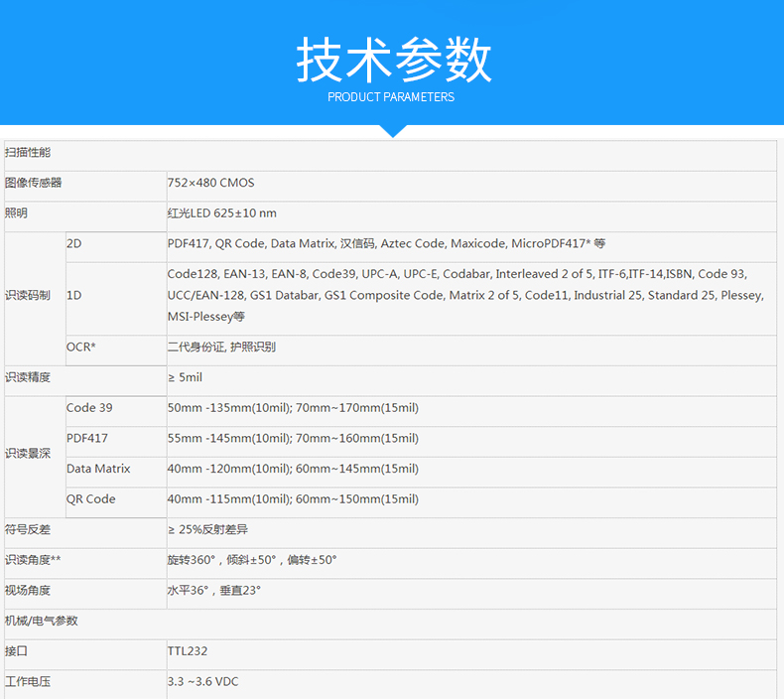Viewport: 784px width, 699px height.
Task: Select the 752×480 CMOS value cell
Action: pos(210,183)
